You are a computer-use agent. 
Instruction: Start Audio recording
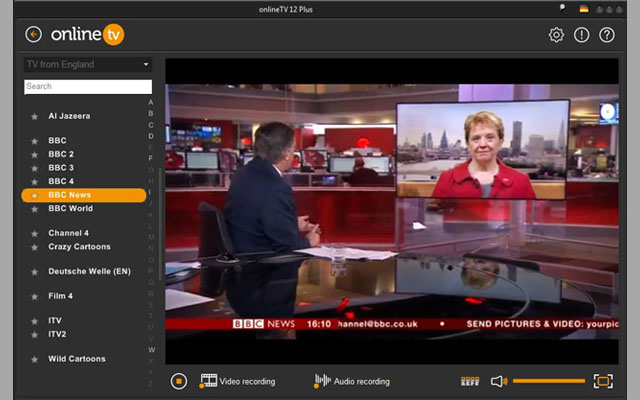tap(361, 381)
